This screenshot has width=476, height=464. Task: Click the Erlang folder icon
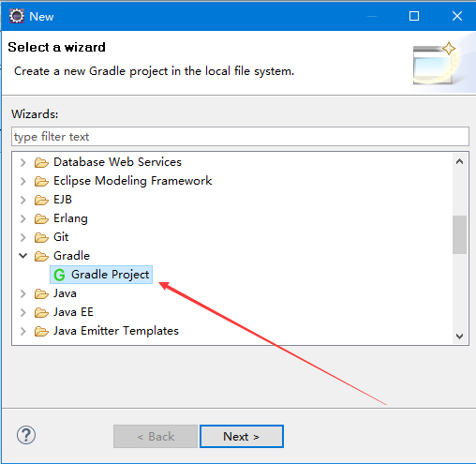point(41,218)
